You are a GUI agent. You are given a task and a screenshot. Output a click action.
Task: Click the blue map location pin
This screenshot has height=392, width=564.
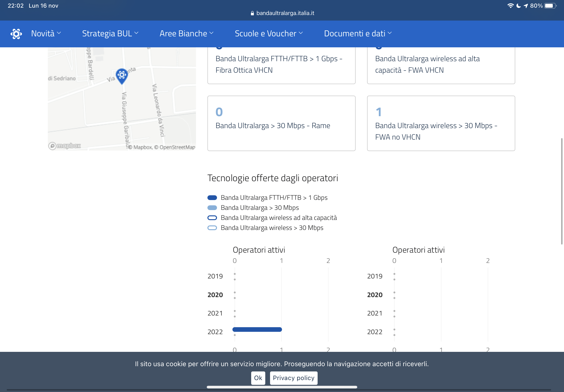click(122, 75)
